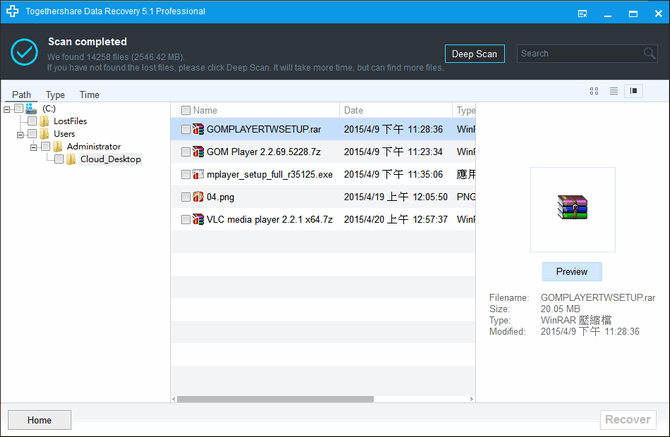This screenshot has height=437, width=670.
Task: Check the GOM Player 2.2.69.5228.7z checkbox
Action: click(x=185, y=152)
